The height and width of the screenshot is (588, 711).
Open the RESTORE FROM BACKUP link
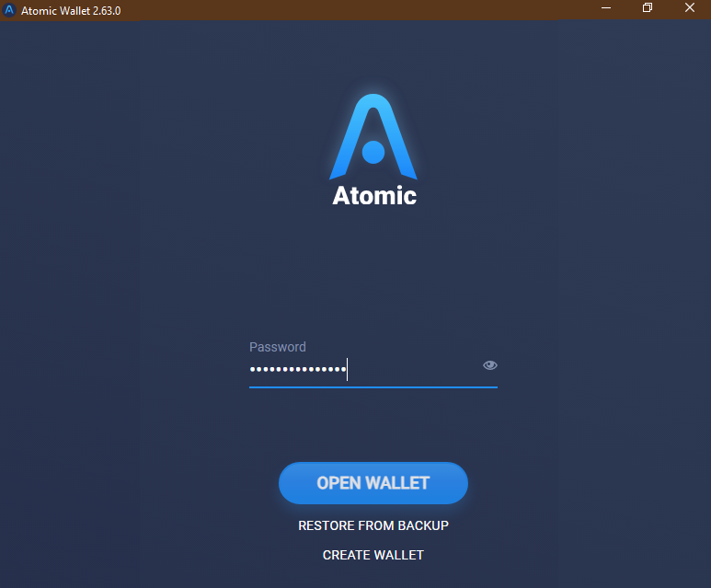[373, 525]
